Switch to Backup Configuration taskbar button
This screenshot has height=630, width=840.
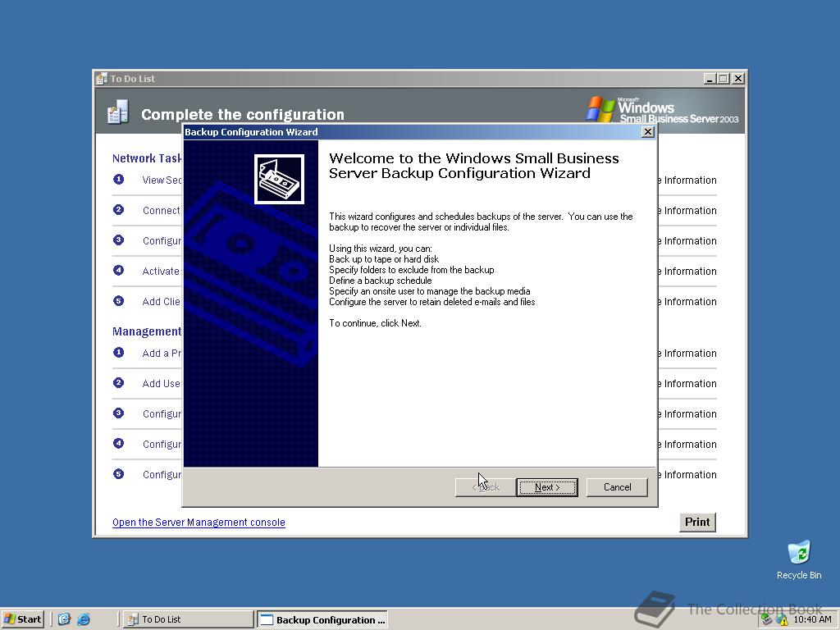click(322, 620)
